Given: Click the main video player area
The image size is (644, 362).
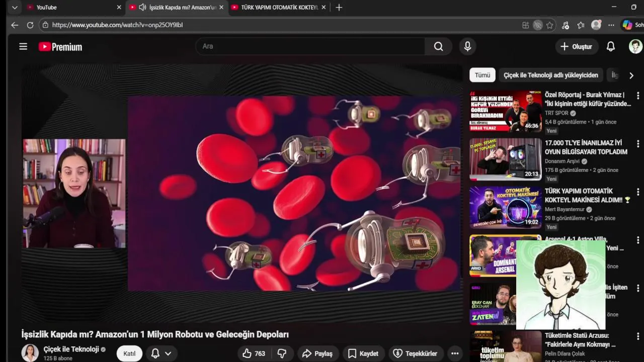Looking at the screenshot, I should pyautogui.click(x=242, y=194).
